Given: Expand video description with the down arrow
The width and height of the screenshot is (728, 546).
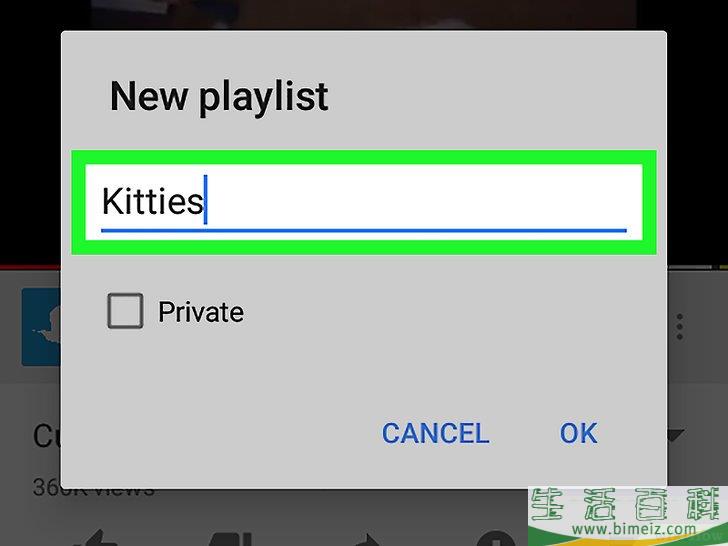Looking at the screenshot, I should 676,436.
